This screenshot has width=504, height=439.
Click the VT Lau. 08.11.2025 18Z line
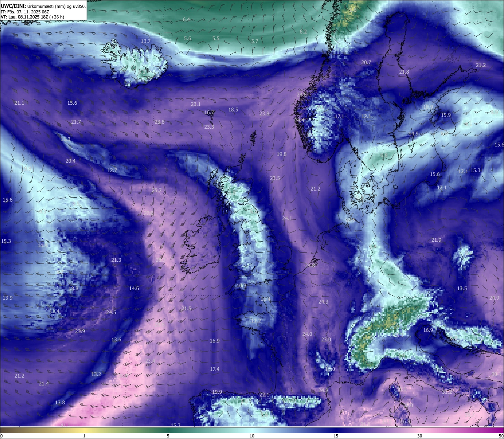pos(33,17)
